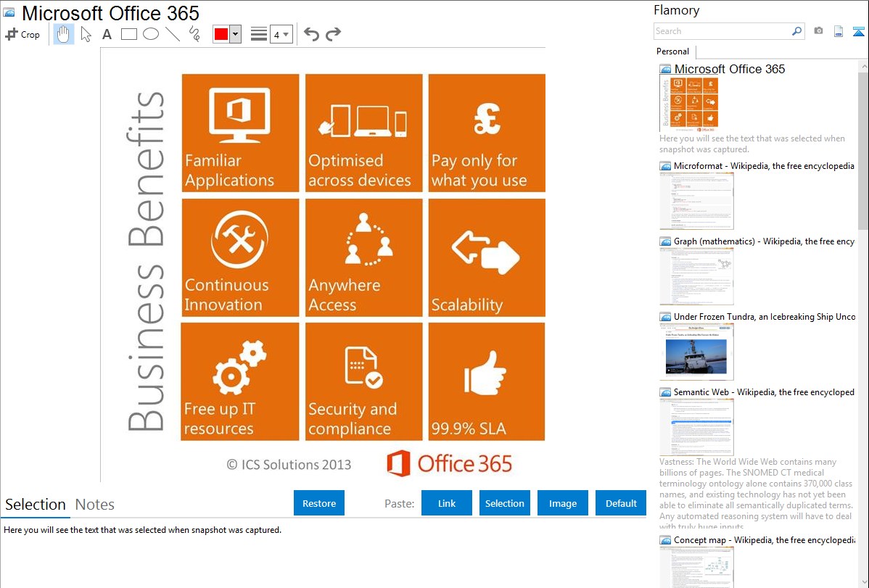Click the Office 365 snapshot thumbnail in list
Image resolution: width=869 pixels, height=588 pixels.
(x=690, y=103)
